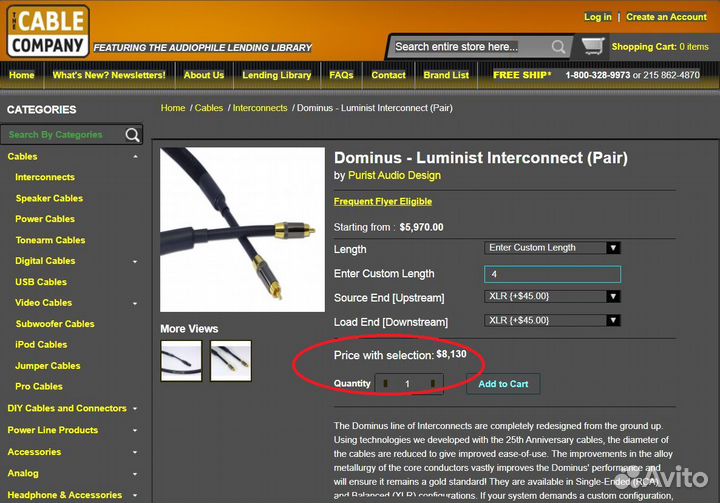Open Digital Cables in the sidebar

tap(45, 261)
